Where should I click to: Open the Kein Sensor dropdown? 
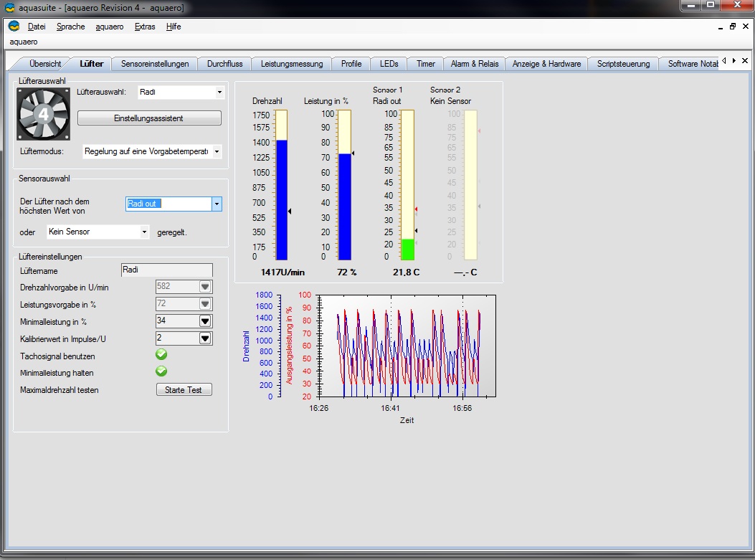click(x=144, y=232)
